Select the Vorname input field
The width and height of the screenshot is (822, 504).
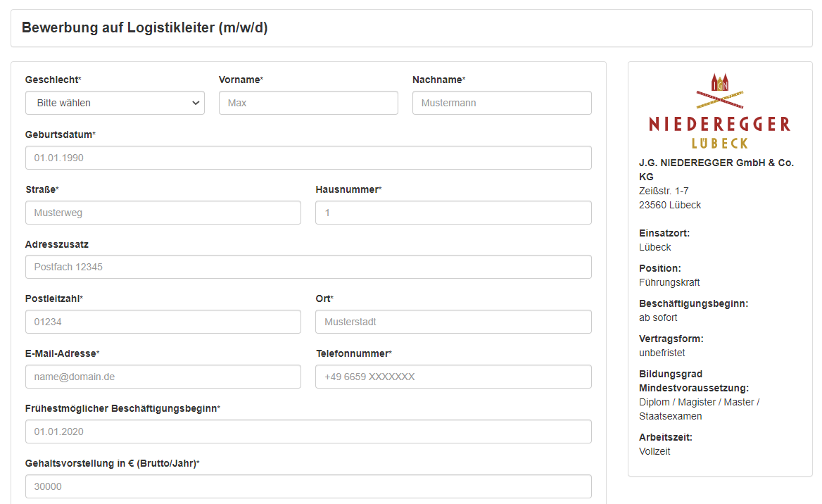pos(308,103)
